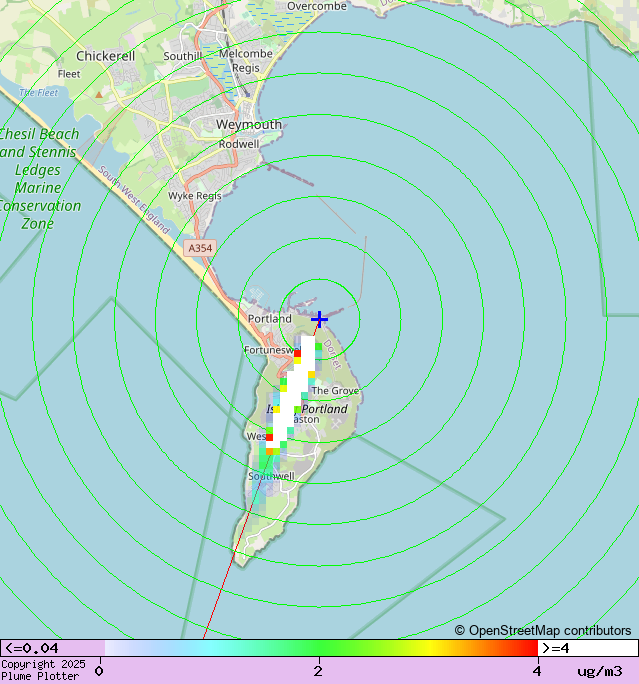Click the Rodwell label
Image resolution: width=639 pixels, height=684 pixels.
[239, 144]
